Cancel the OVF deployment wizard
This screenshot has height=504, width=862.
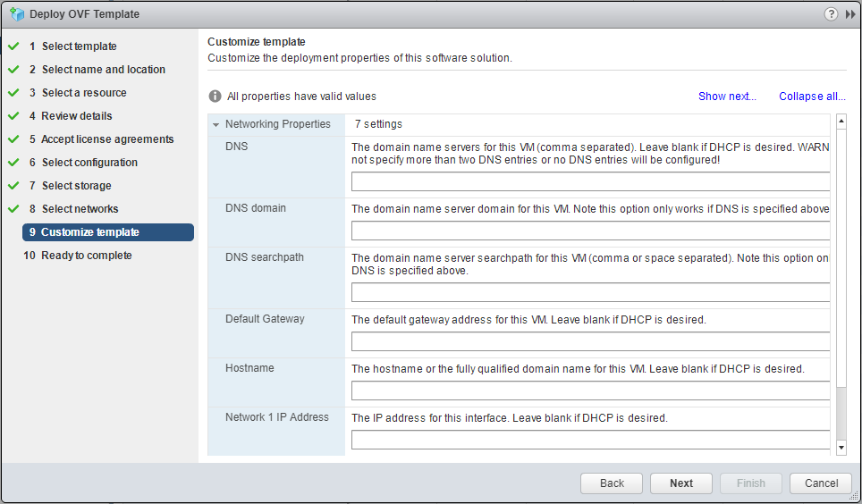pyautogui.click(x=820, y=483)
